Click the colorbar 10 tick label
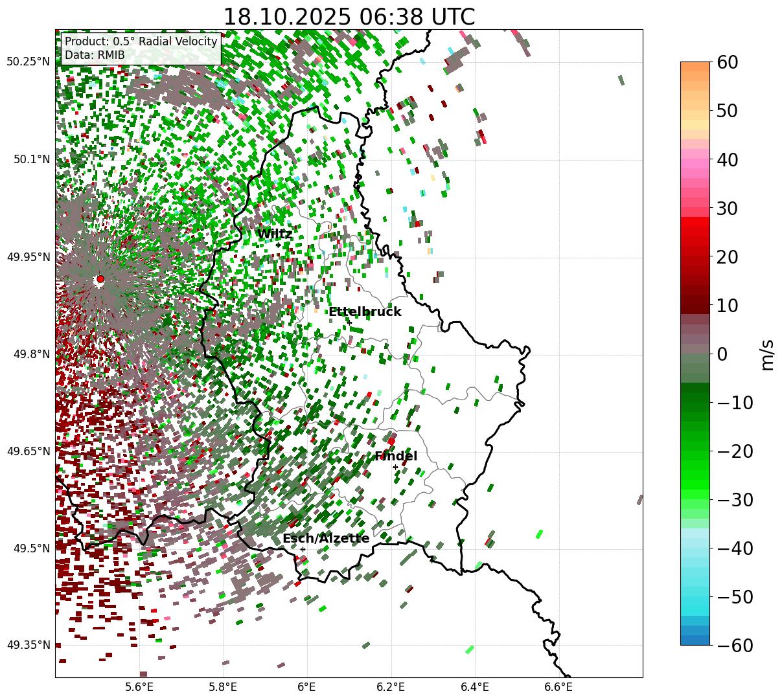The height and width of the screenshot is (700, 782). click(727, 305)
